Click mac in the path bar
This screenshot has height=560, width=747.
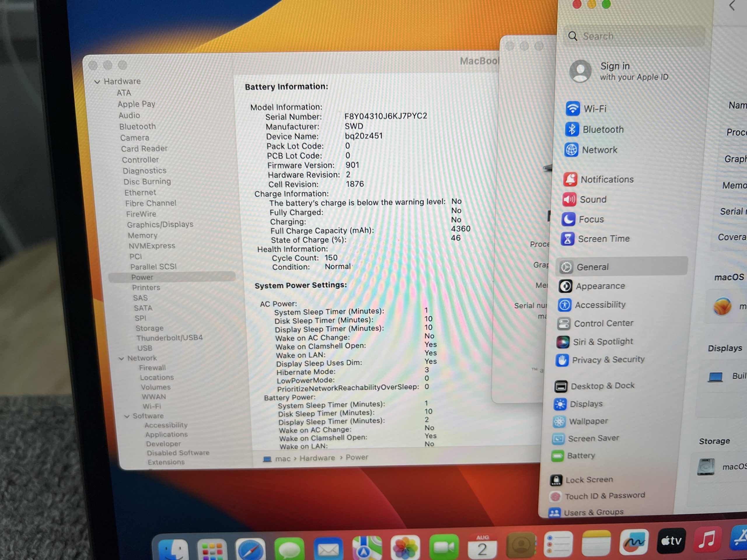(283, 459)
